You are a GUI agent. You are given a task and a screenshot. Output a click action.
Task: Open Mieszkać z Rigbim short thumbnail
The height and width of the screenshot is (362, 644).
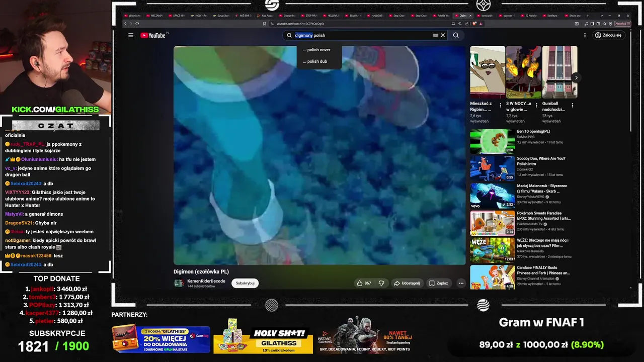(x=488, y=72)
